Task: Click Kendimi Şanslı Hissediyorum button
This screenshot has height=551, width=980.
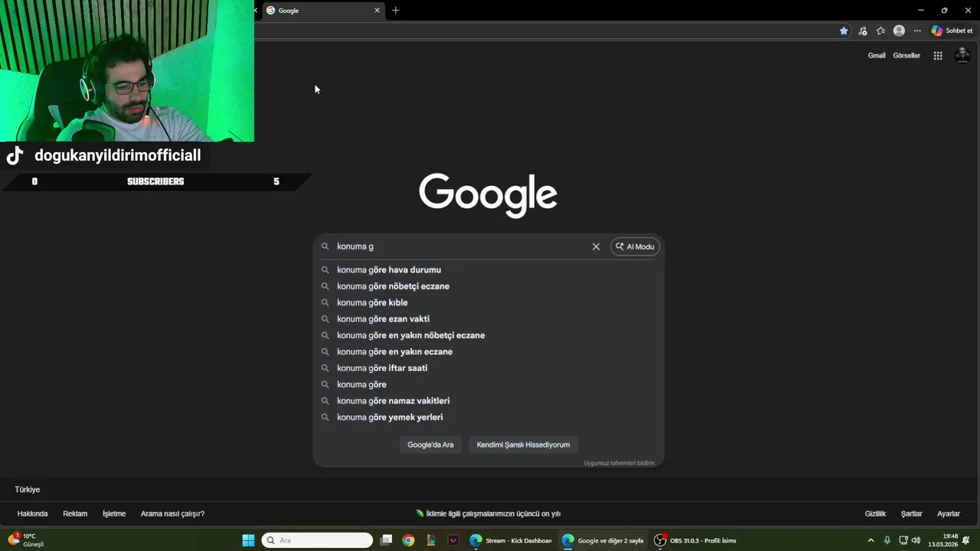Action: (x=523, y=445)
